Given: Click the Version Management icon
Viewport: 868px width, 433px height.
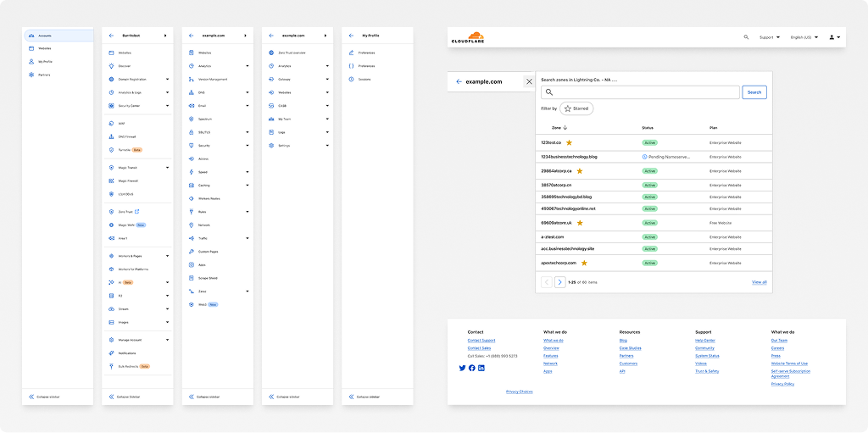Looking at the screenshot, I should point(192,79).
